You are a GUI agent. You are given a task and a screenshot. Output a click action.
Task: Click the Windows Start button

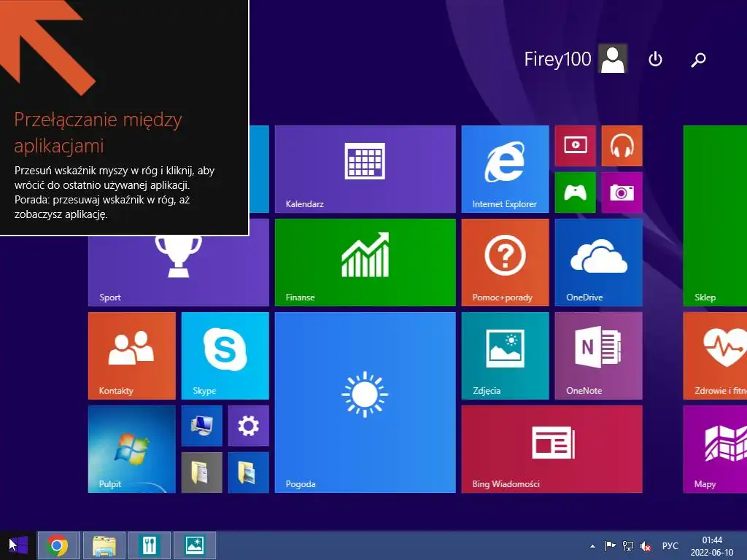tap(18, 545)
